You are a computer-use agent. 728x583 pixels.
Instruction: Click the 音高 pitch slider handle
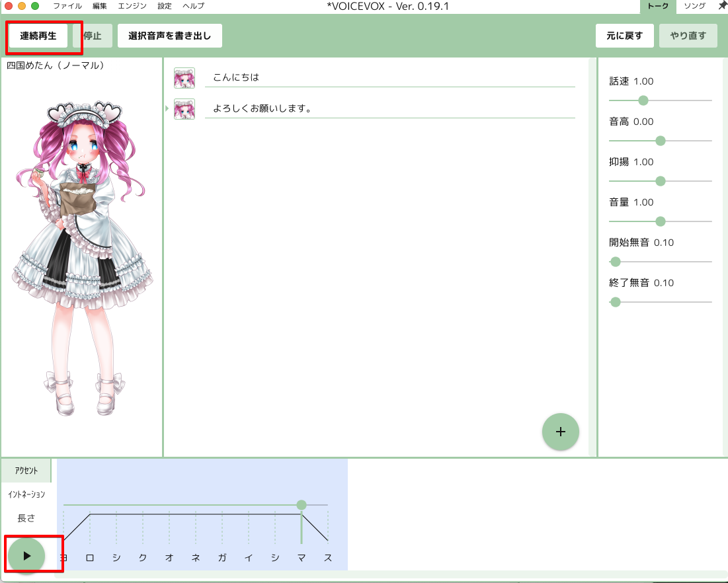coord(660,141)
